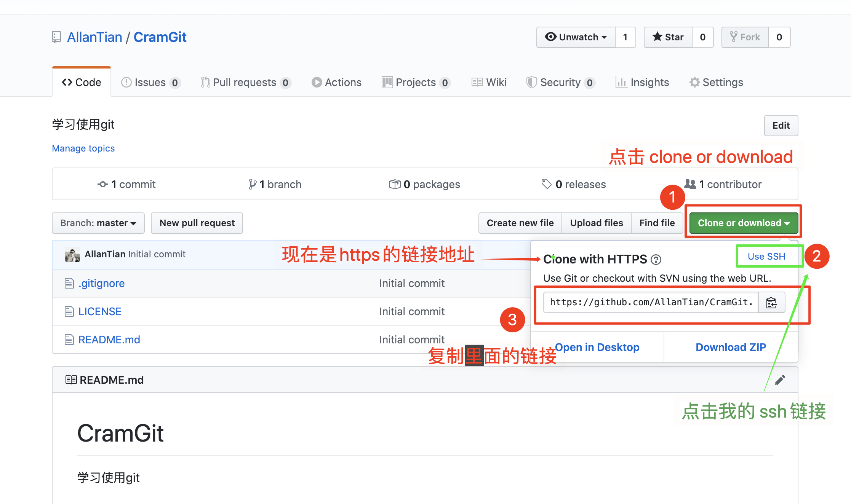Image resolution: width=851 pixels, height=504 pixels.
Task: Switch clone method with Use SSH
Action: pyautogui.click(x=766, y=256)
